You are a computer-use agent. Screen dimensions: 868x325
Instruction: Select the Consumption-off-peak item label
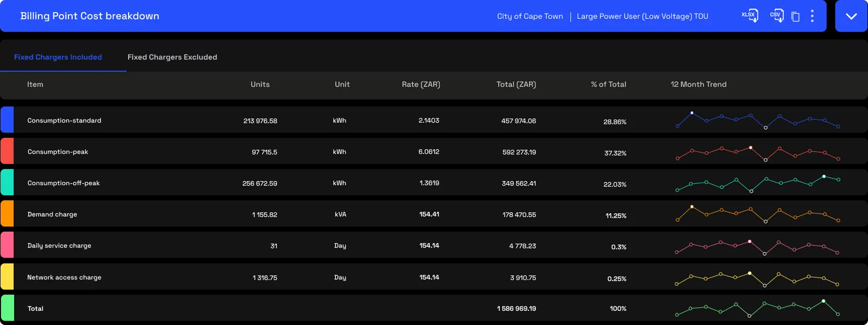[63, 183]
